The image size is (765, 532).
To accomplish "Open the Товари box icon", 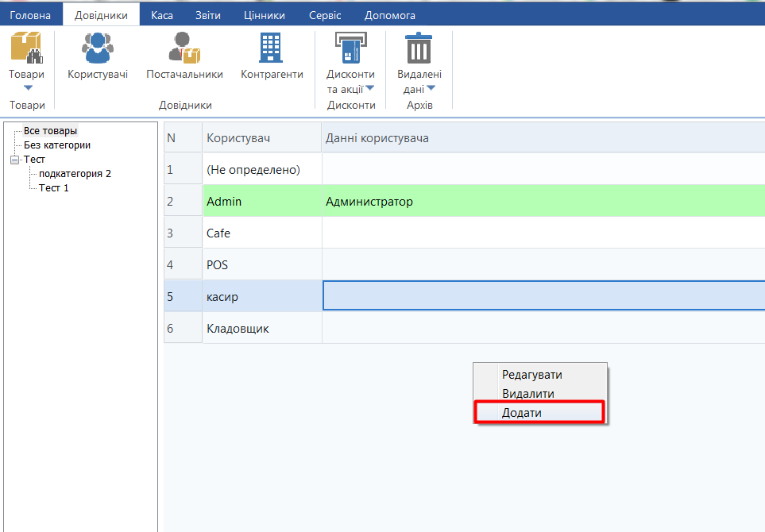I will click(26, 48).
